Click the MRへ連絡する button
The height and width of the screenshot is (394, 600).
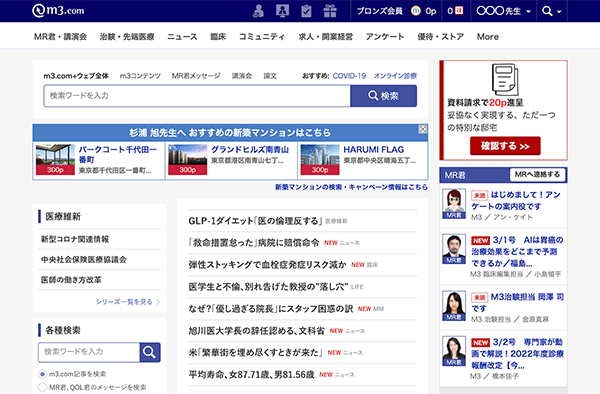click(537, 174)
